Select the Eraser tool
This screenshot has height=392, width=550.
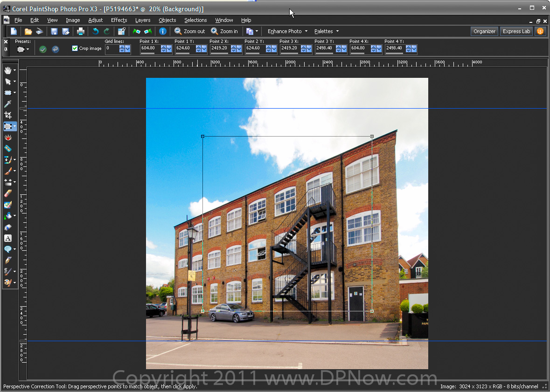tap(8, 193)
